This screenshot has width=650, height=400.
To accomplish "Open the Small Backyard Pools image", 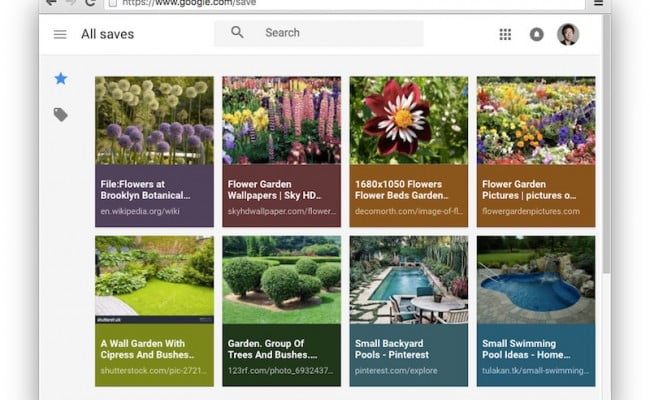I will [x=409, y=280].
